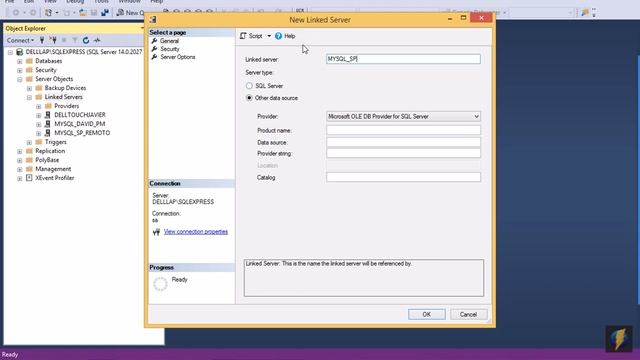Click the Object Explorer panel title

(x=26, y=28)
